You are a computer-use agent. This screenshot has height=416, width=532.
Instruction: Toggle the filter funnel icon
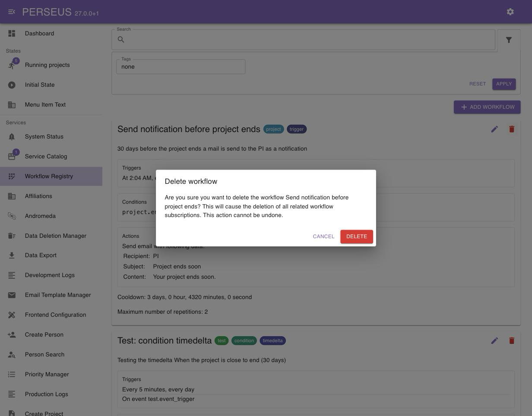pos(509,40)
